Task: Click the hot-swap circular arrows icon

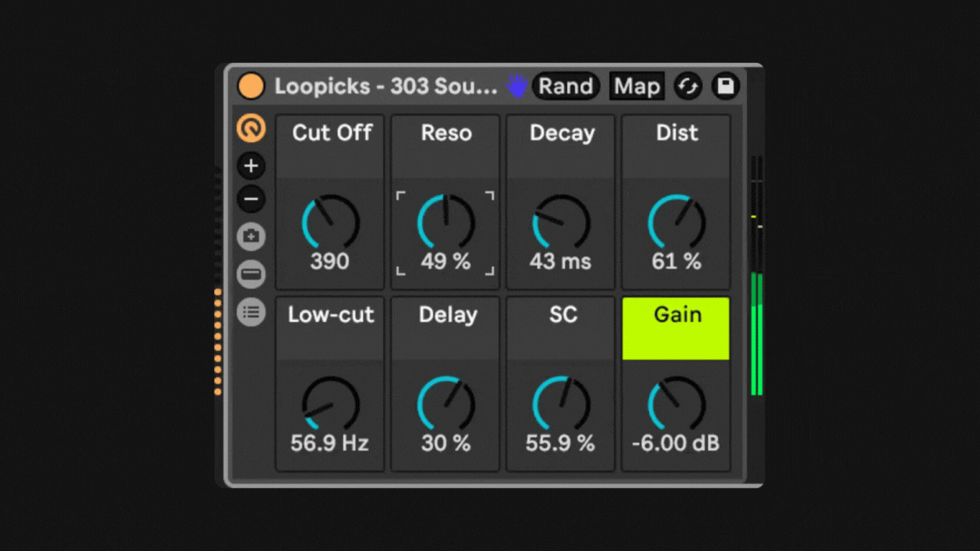Action: point(688,86)
